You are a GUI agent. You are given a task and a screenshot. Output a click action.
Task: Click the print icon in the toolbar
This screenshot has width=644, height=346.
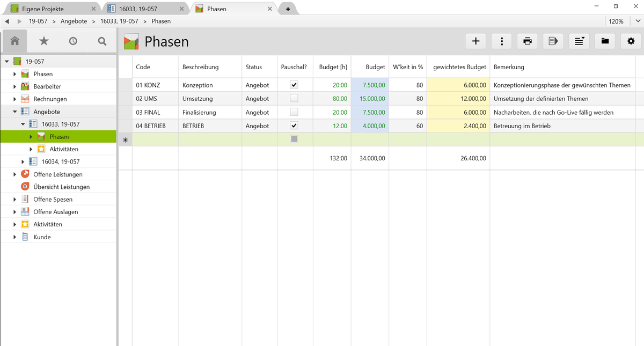[528, 41]
